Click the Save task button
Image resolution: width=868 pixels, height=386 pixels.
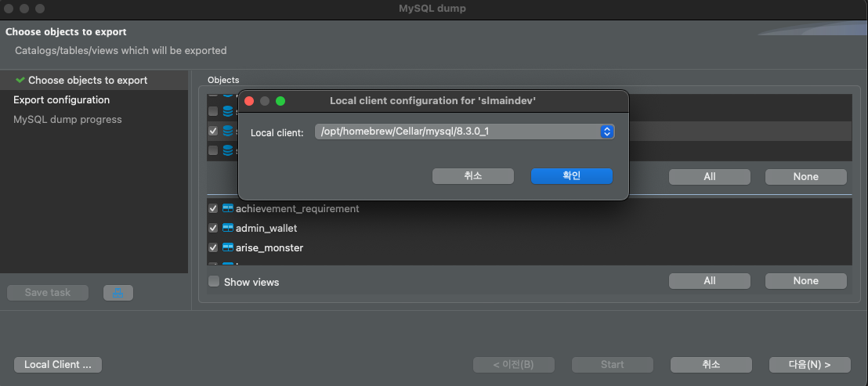coord(48,293)
